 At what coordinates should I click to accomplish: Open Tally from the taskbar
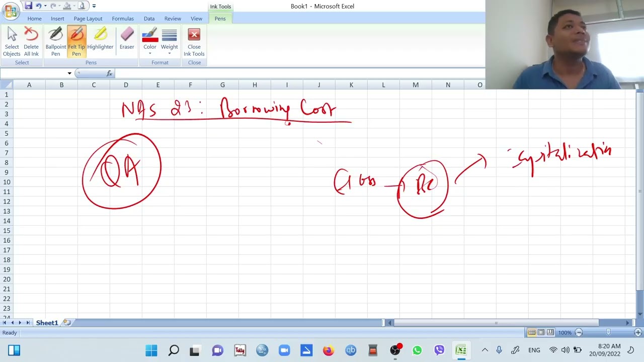(240, 350)
